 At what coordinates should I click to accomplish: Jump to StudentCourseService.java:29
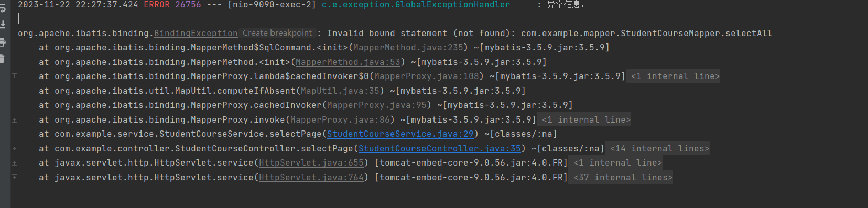pos(400,134)
